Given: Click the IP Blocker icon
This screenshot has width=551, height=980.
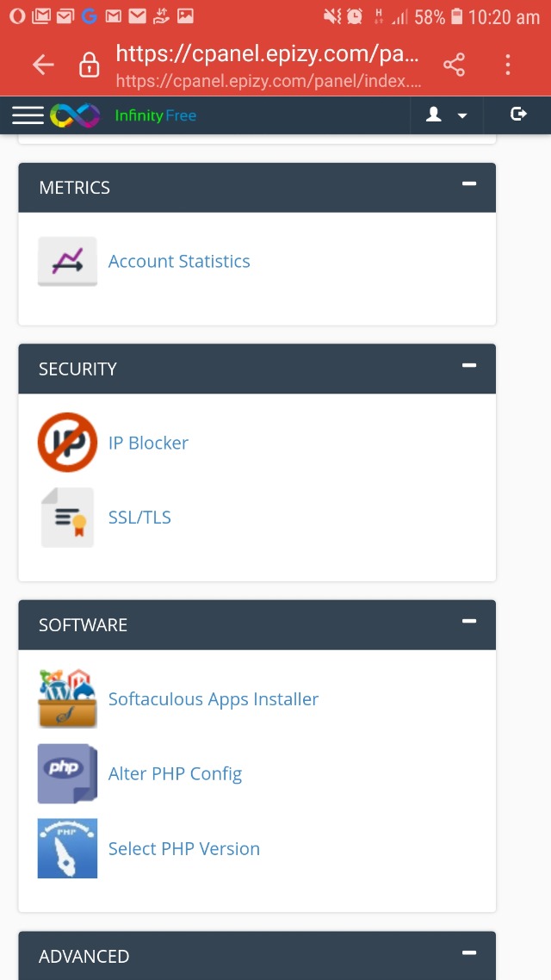Looking at the screenshot, I should click(x=67, y=443).
